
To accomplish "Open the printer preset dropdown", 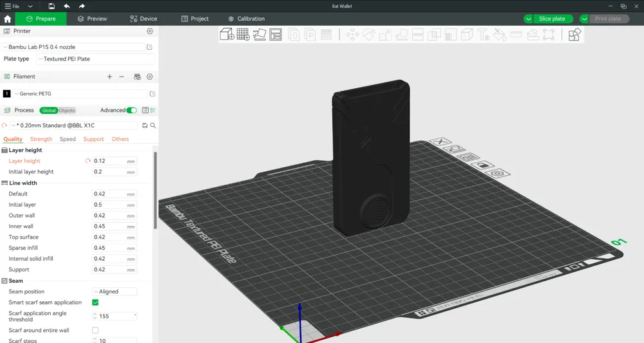I will click(x=73, y=47).
